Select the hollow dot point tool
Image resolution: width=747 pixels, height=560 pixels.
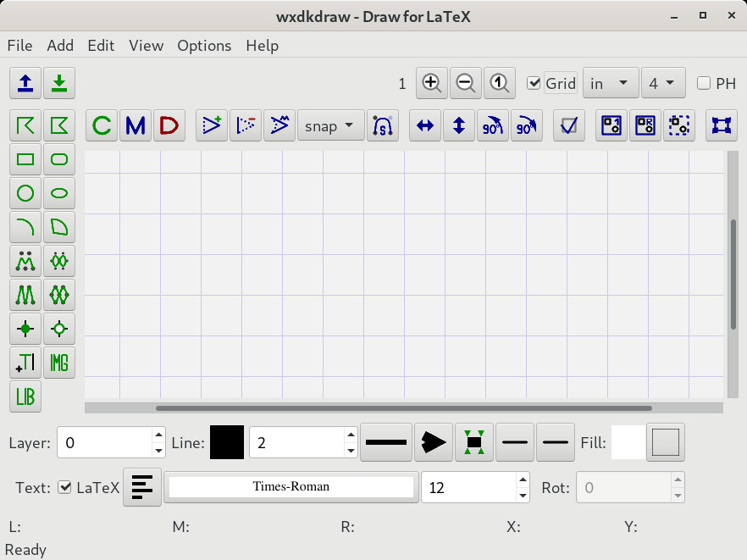coord(59,329)
